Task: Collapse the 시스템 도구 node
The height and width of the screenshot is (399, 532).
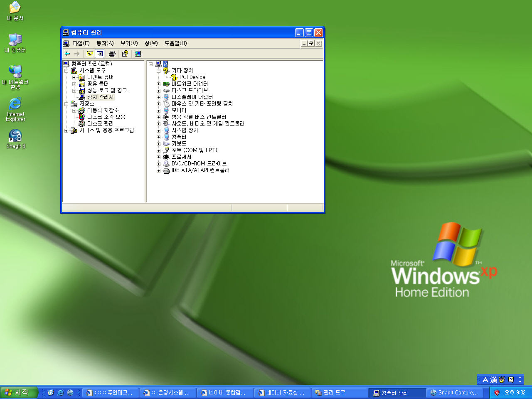Action: tap(66, 71)
